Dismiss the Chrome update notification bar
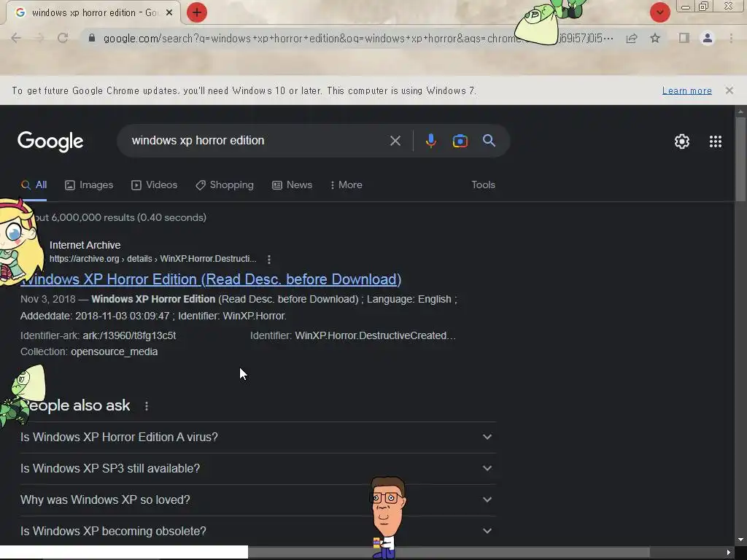 tap(729, 90)
